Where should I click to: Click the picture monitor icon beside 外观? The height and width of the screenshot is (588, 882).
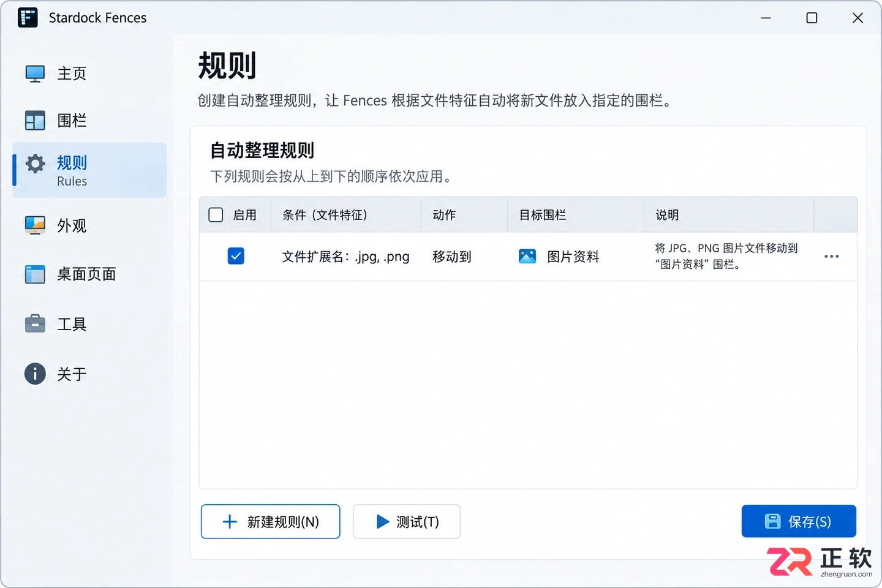point(35,225)
